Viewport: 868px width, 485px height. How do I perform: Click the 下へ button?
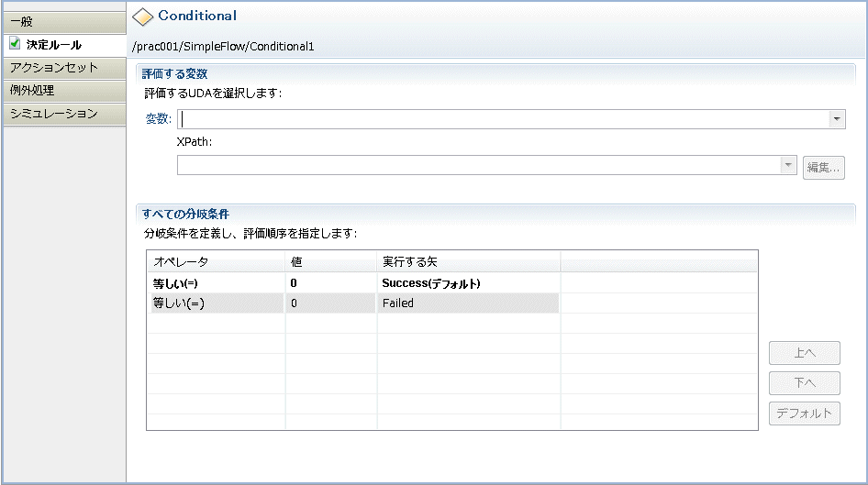coord(805,382)
